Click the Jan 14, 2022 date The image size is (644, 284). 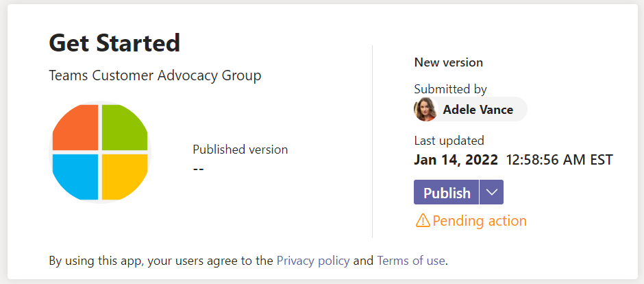click(x=456, y=159)
